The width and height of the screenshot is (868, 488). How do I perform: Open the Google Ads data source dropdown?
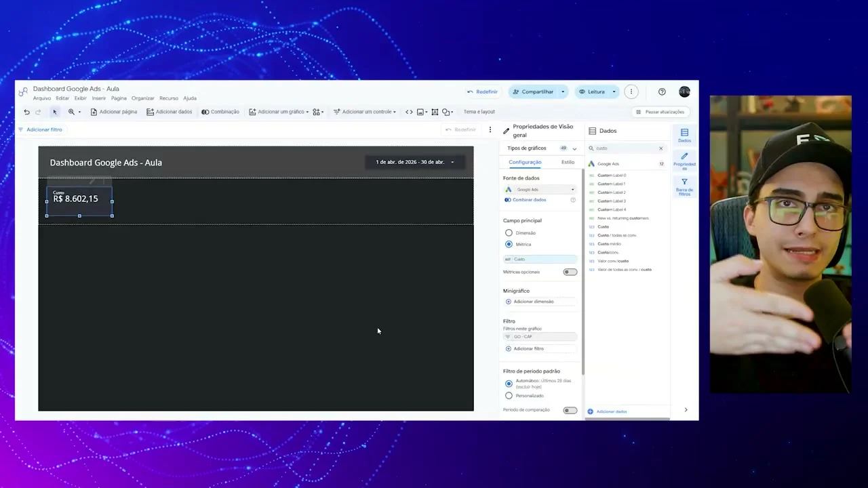point(540,190)
